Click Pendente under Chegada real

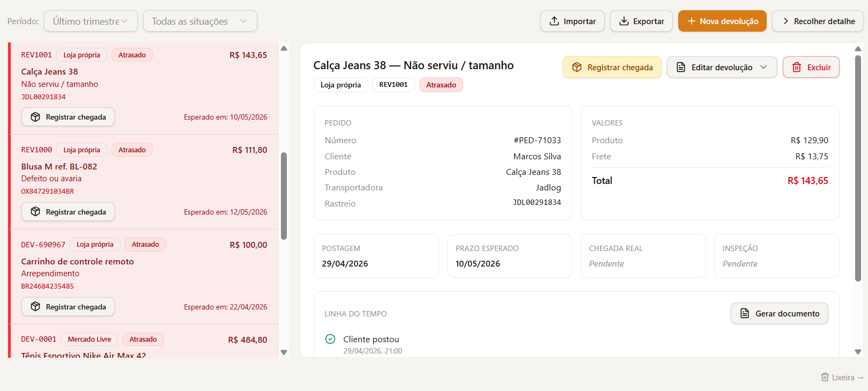(x=606, y=264)
